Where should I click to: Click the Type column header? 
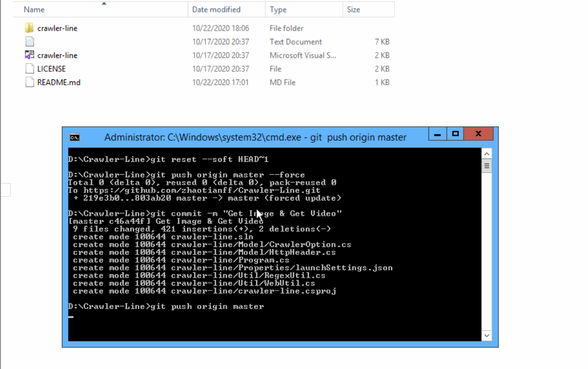tap(278, 10)
